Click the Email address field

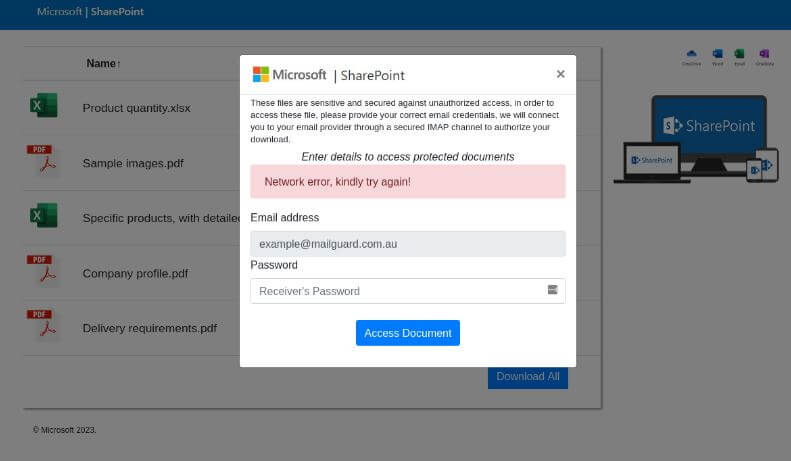[407, 244]
